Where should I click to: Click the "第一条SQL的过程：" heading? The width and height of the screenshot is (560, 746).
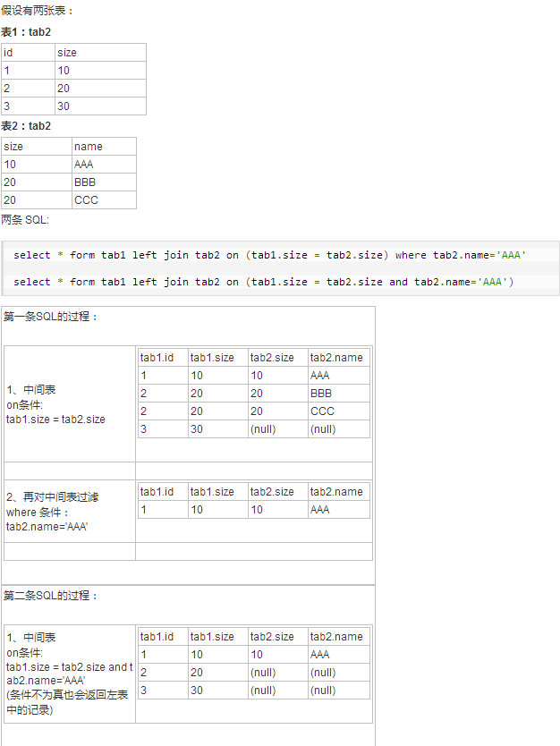(50, 317)
